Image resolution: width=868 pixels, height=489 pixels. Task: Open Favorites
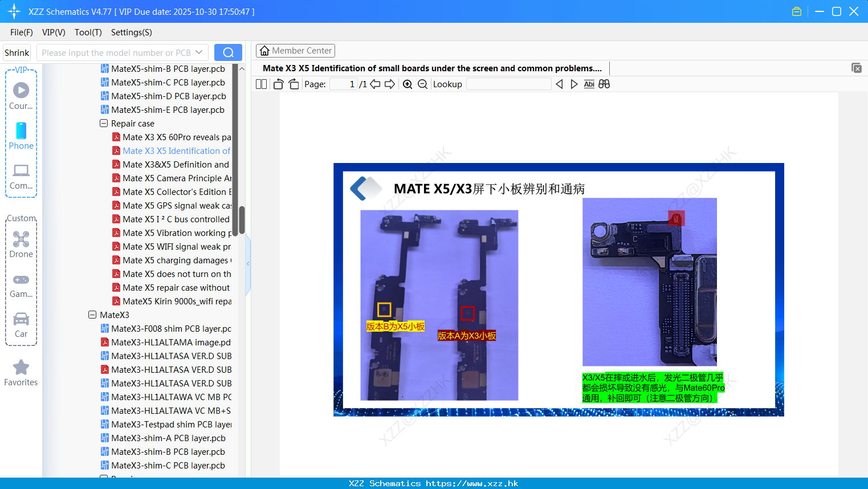point(21,373)
